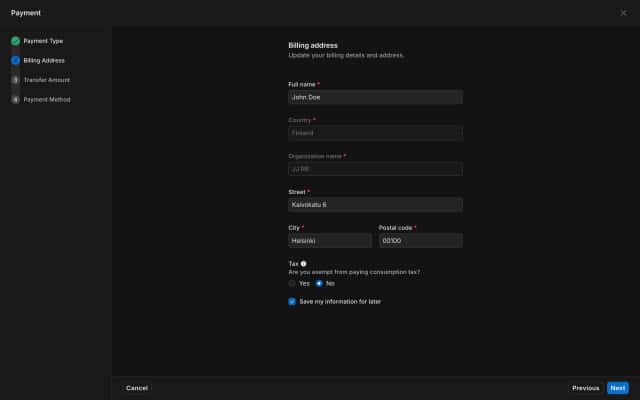Click the Tax info icon

pyautogui.click(x=303, y=264)
